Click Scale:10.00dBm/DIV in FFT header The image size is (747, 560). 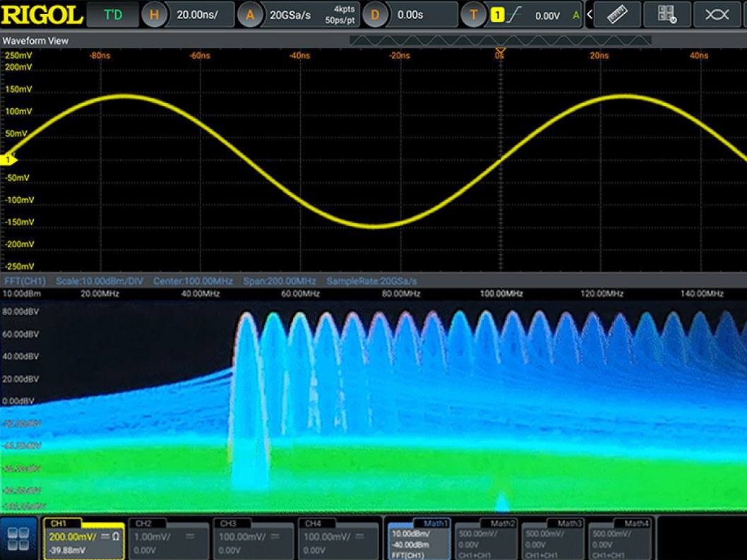pos(99,281)
